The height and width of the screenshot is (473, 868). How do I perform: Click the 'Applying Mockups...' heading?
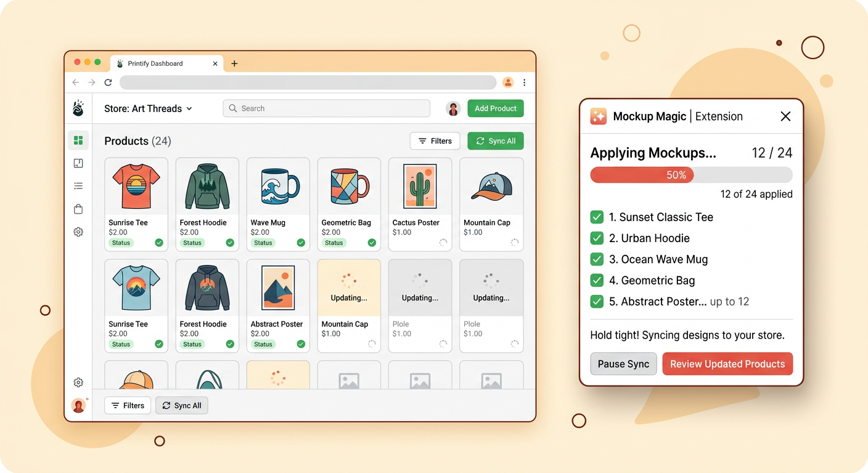pos(653,153)
